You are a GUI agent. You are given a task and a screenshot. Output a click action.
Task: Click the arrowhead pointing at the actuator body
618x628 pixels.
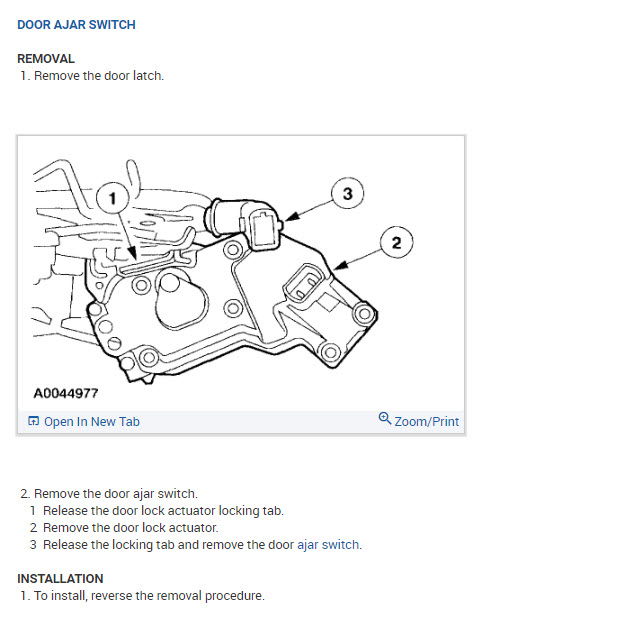pos(340,266)
